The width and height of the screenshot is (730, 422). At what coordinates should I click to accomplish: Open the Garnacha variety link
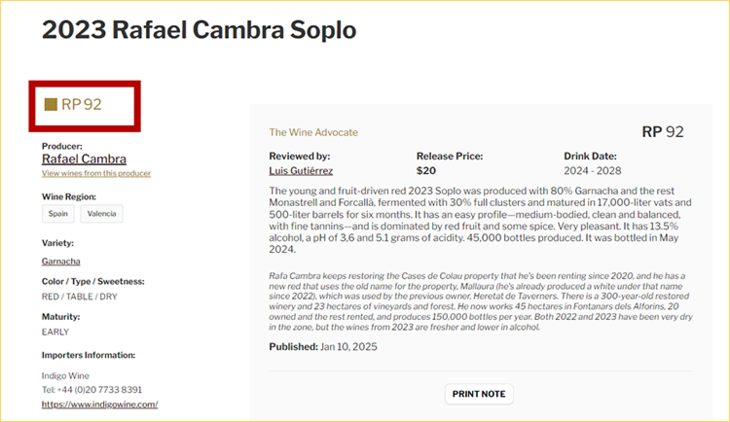(62, 261)
